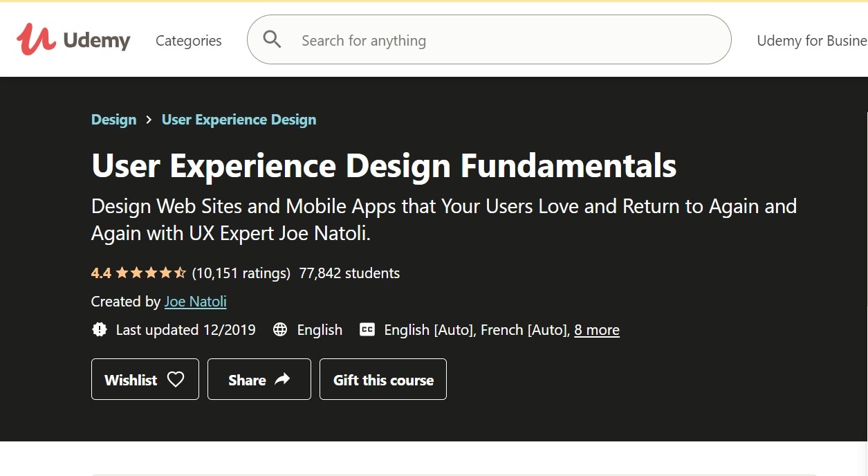Screen dimensions: 868x476
Task: Click the Last updated badge icon
Action: (x=100, y=330)
